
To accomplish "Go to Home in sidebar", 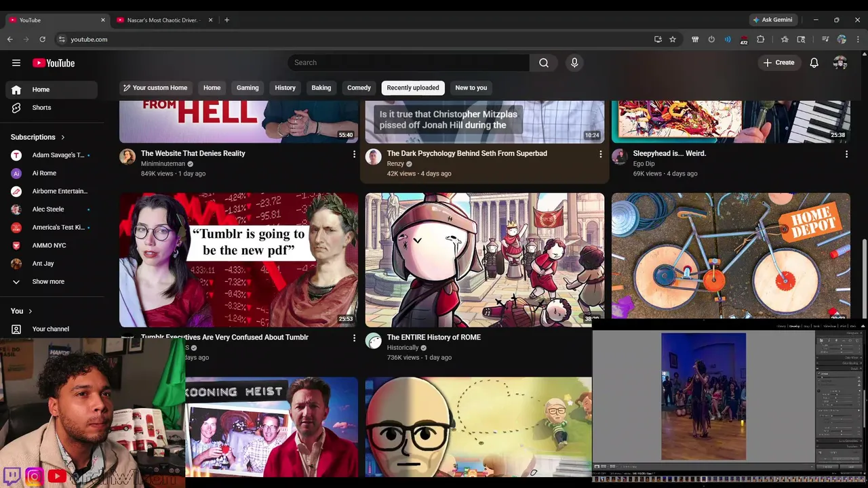I will 52,89.
